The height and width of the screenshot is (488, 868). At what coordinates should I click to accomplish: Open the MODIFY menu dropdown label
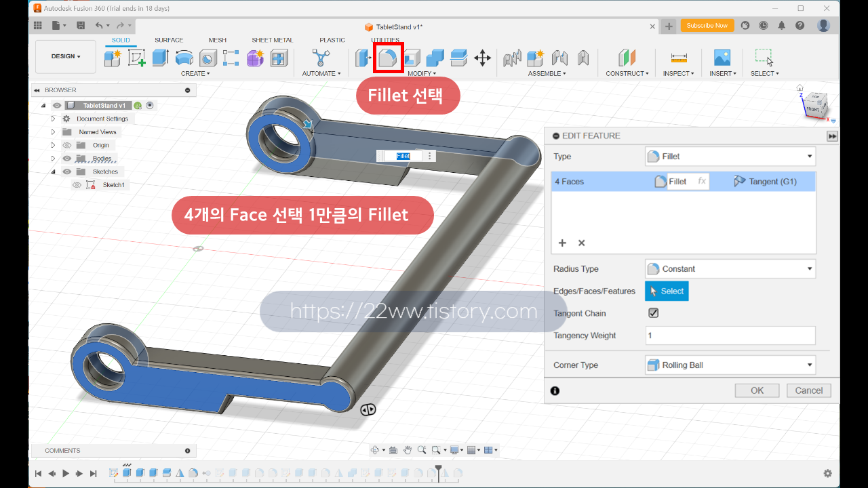[422, 73]
